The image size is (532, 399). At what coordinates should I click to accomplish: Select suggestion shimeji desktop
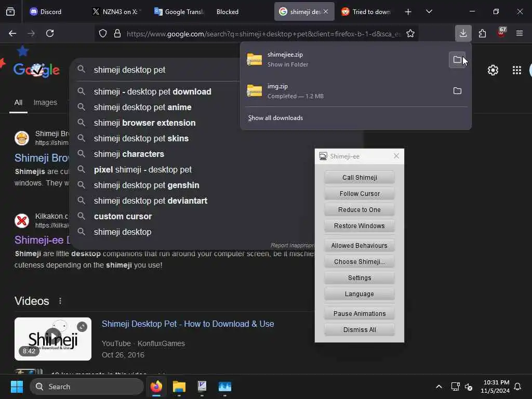(x=123, y=232)
